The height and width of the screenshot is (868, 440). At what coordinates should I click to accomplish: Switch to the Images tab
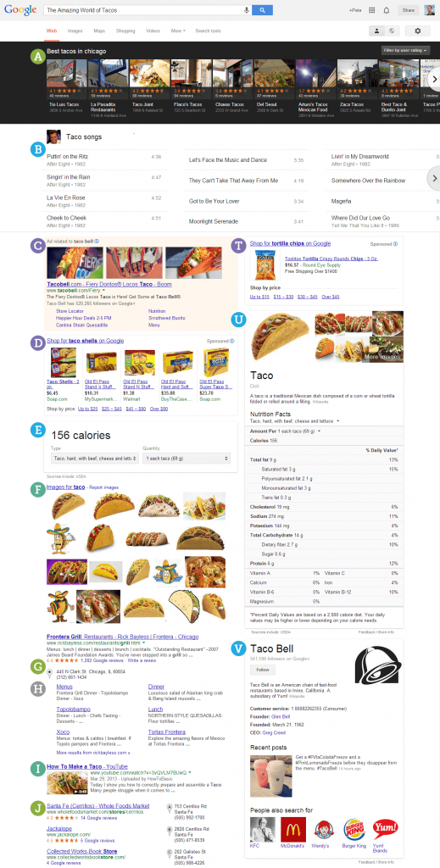(75, 31)
